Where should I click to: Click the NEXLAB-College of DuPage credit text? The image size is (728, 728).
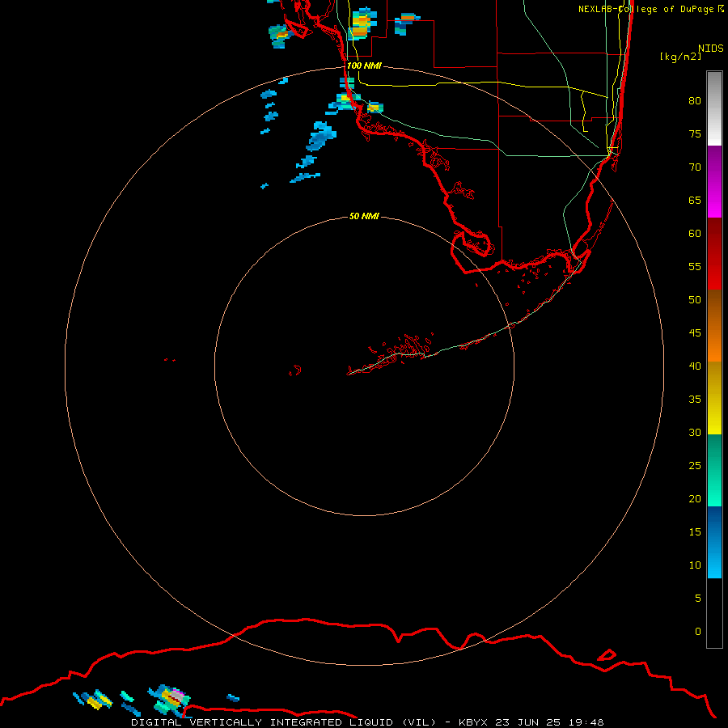tap(651, 9)
